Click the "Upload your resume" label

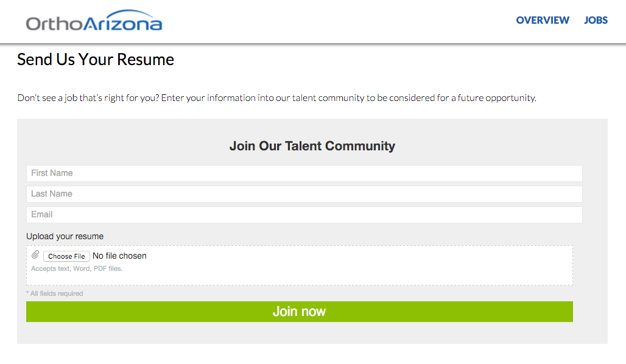[65, 236]
